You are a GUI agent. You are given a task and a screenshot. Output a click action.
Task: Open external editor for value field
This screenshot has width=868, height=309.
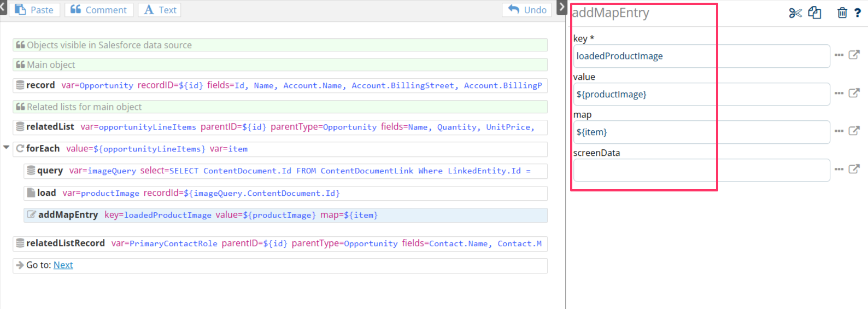[x=854, y=93]
